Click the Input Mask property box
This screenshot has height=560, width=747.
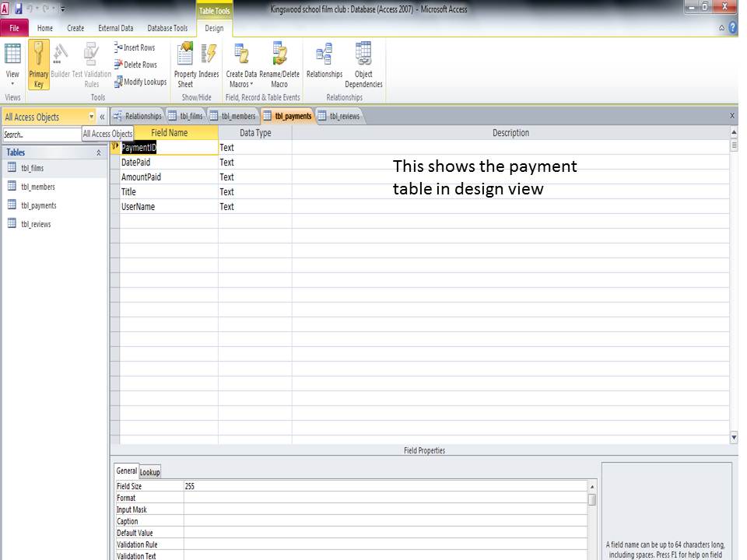pyautogui.click(x=385, y=509)
